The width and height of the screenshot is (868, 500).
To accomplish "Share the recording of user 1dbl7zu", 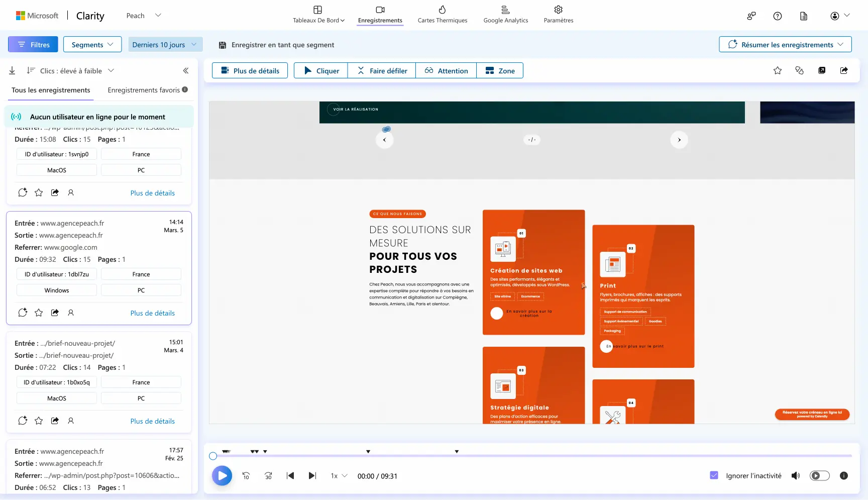I will point(55,313).
